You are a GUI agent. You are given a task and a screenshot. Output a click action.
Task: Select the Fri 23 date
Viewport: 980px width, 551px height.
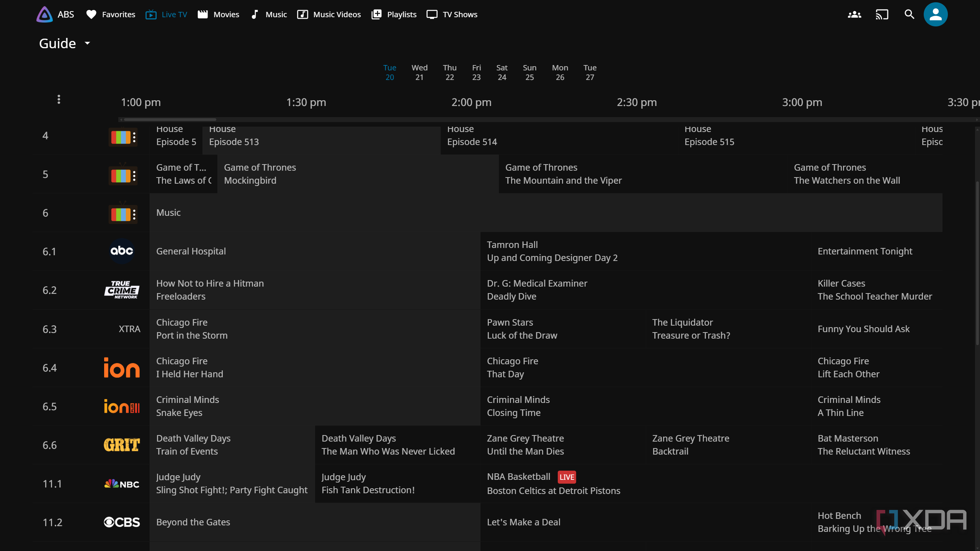pos(476,72)
